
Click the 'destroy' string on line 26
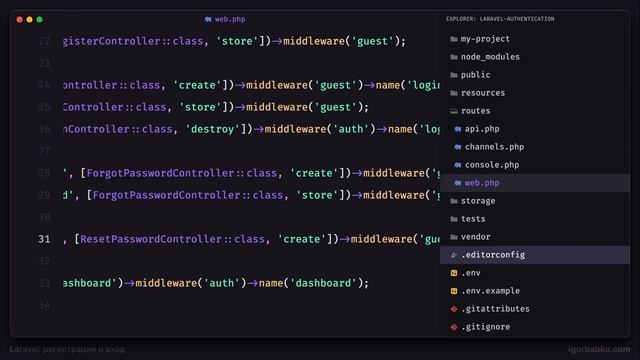[212, 129]
